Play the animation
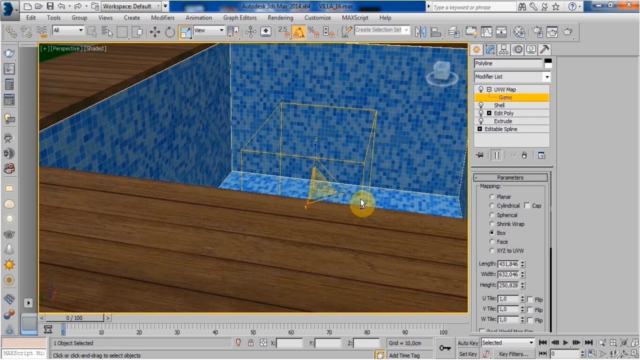 565,343
